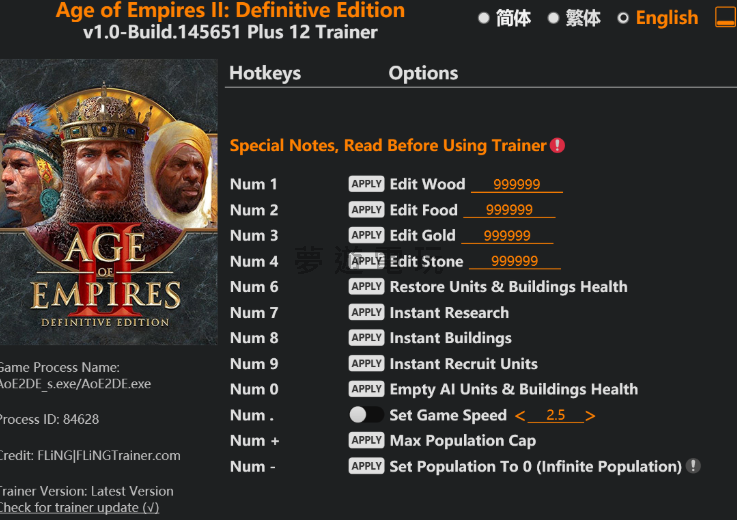Click the Process ID: 84628 text

(49, 419)
